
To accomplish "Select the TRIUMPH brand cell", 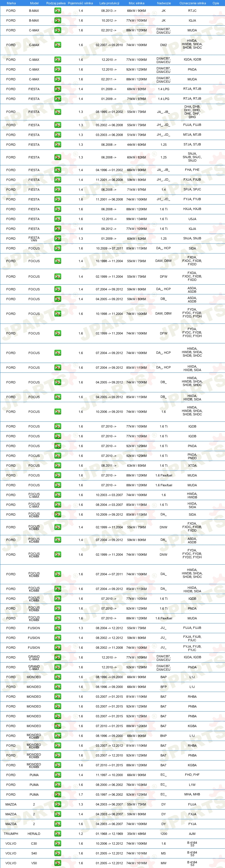I will pyautogui.click(x=11, y=834).
